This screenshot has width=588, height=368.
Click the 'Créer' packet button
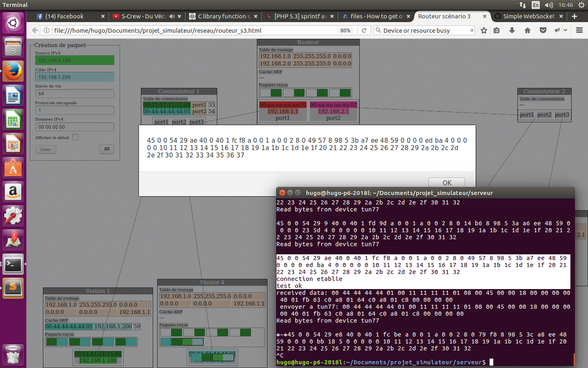46,149
